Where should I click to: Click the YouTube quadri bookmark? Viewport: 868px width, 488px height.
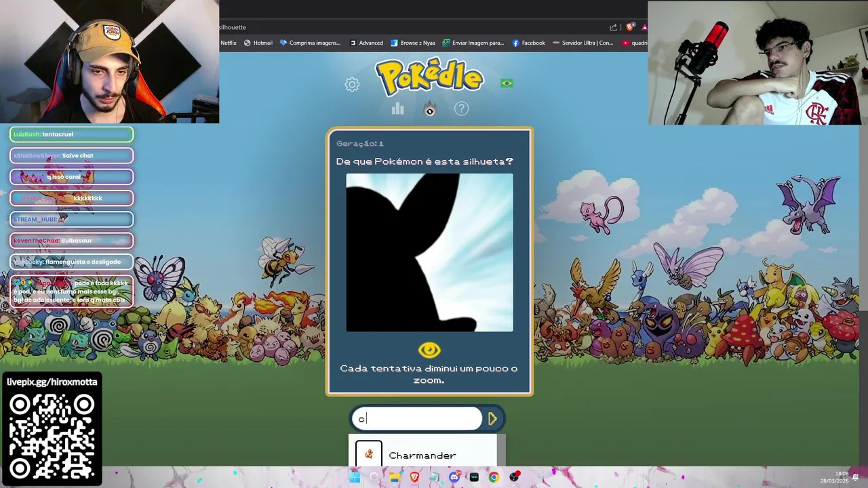[634, 43]
